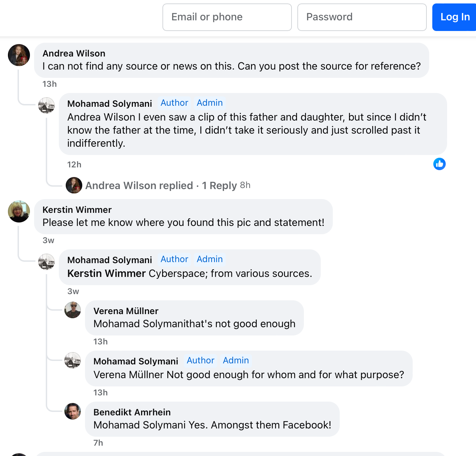Screen dimensions: 476x456
Task: Focus the Password field
Action: pyautogui.click(x=362, y=17)
